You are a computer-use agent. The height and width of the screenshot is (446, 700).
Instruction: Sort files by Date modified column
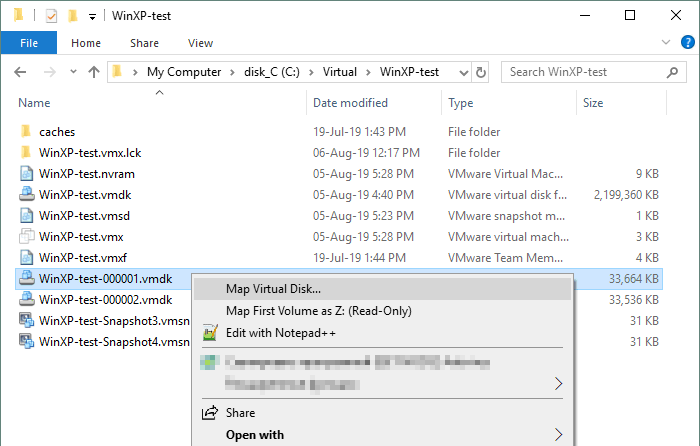[350, 103]
